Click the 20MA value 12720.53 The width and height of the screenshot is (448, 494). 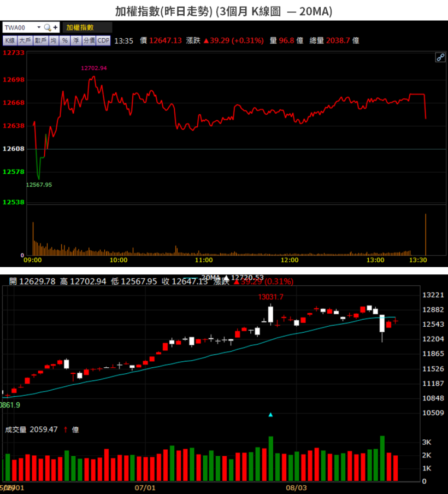click(247, 278)
